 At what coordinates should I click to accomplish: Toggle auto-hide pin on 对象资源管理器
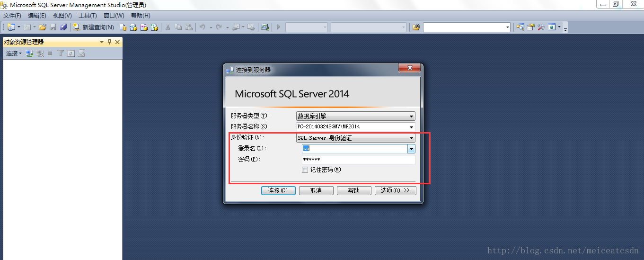pyautogui.click(x=109, y=42)
